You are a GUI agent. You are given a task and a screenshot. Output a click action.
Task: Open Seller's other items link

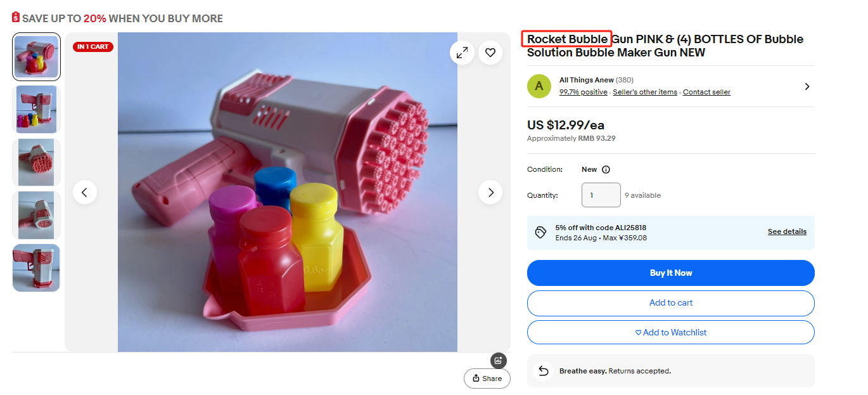[x=645, y=92]
